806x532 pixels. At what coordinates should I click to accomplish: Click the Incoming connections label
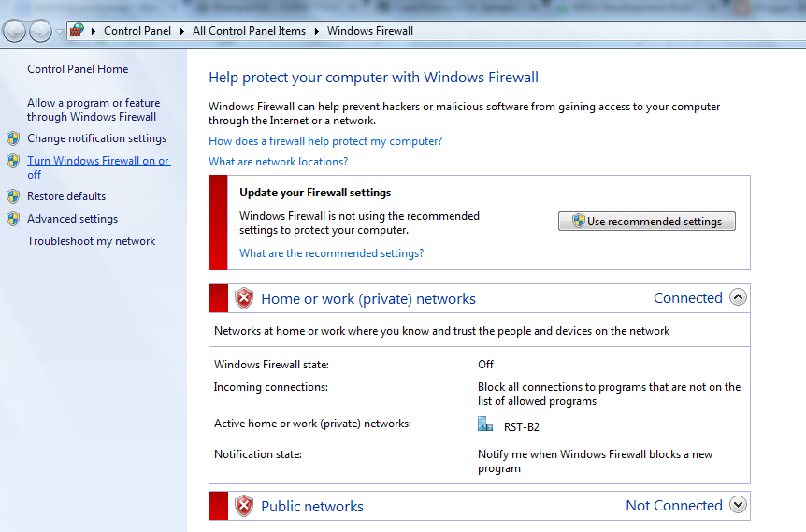click(x=271, y=387)
